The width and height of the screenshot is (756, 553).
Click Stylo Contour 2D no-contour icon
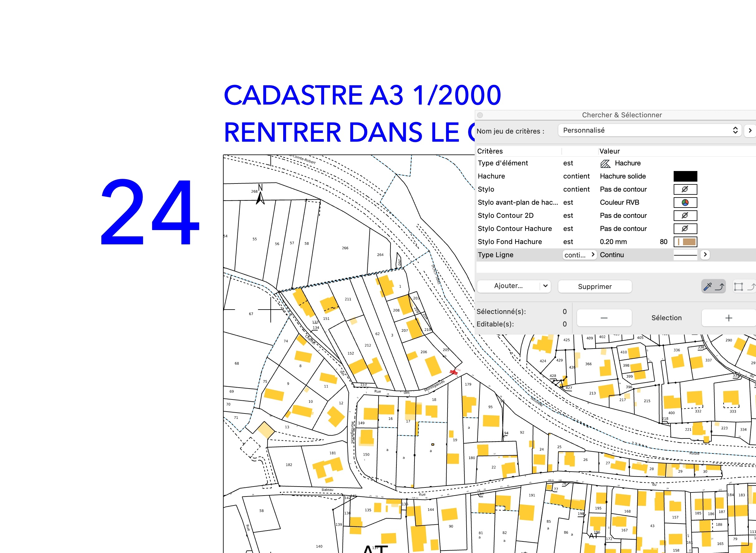point(685,216)
